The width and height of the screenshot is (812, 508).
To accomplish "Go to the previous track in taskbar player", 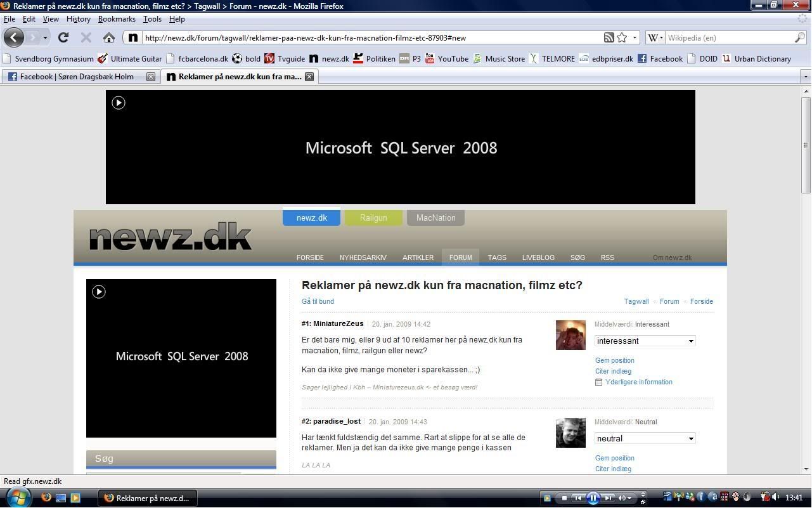I will [x=578, y=498].
